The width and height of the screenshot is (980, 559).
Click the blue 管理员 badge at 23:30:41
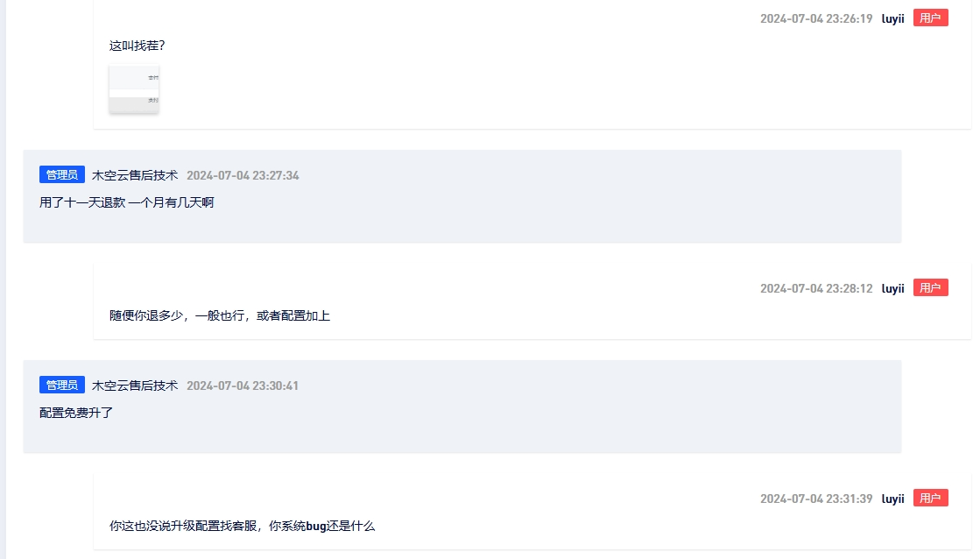(62, 385)
